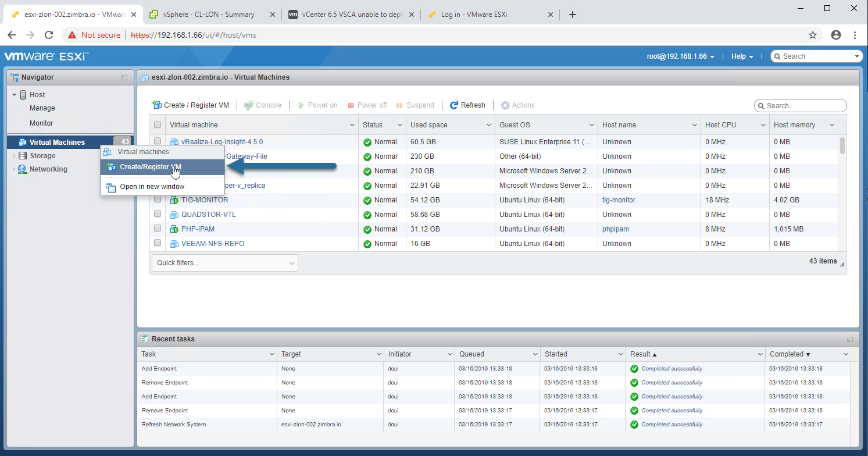Click the browser back arrow
Viewport: 868px width, 456px height.
[x=12, y=35]
